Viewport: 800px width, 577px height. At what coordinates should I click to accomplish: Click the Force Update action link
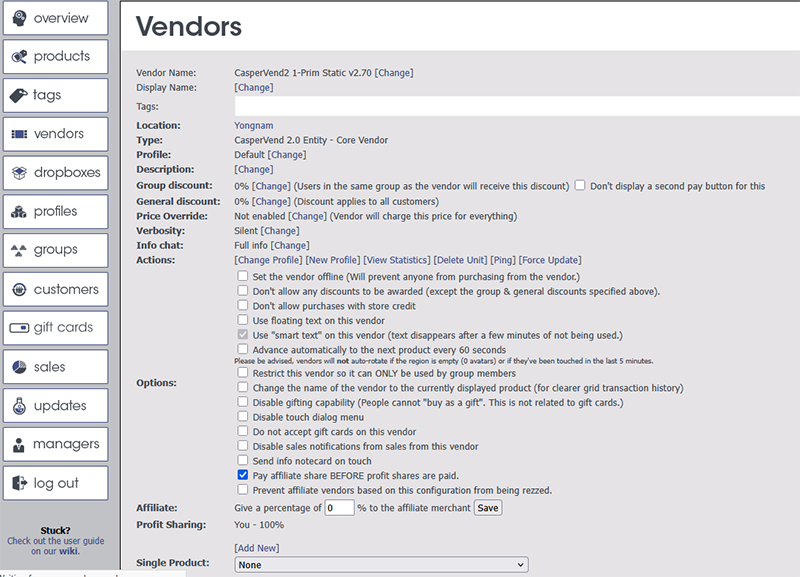coord(552,260)
